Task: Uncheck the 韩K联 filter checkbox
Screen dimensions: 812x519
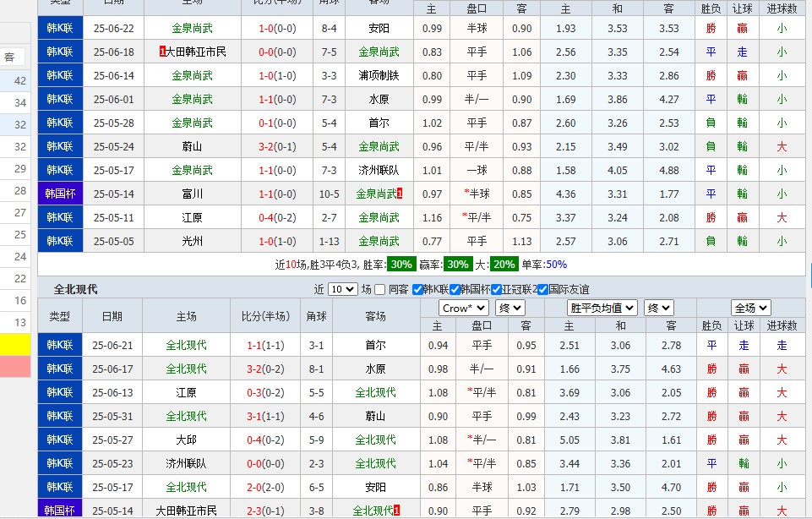Action: click(x=417, y=290)
